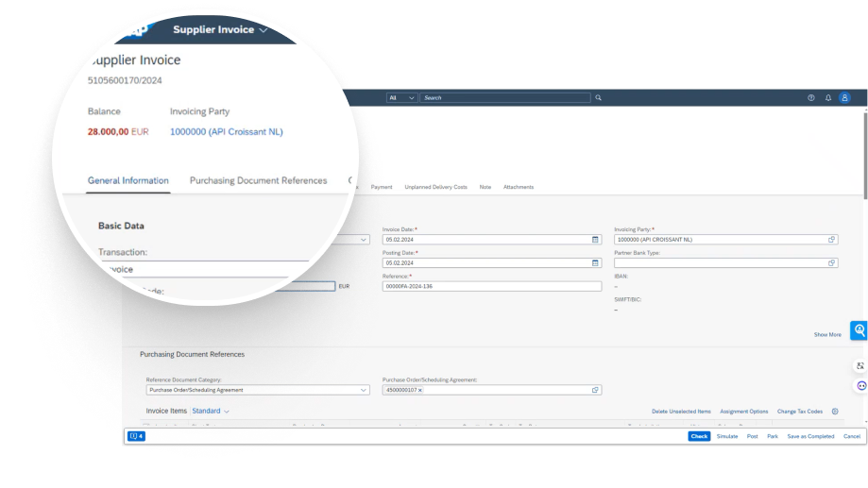The image size is (868, 488).
Task: Open calendar picker for Posting Date
Action: pos(595,262)
